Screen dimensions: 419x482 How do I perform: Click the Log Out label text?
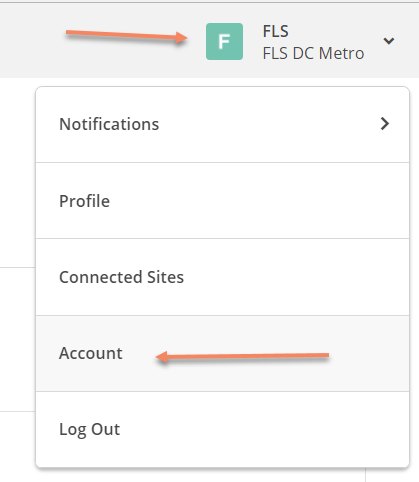(89, 430)
